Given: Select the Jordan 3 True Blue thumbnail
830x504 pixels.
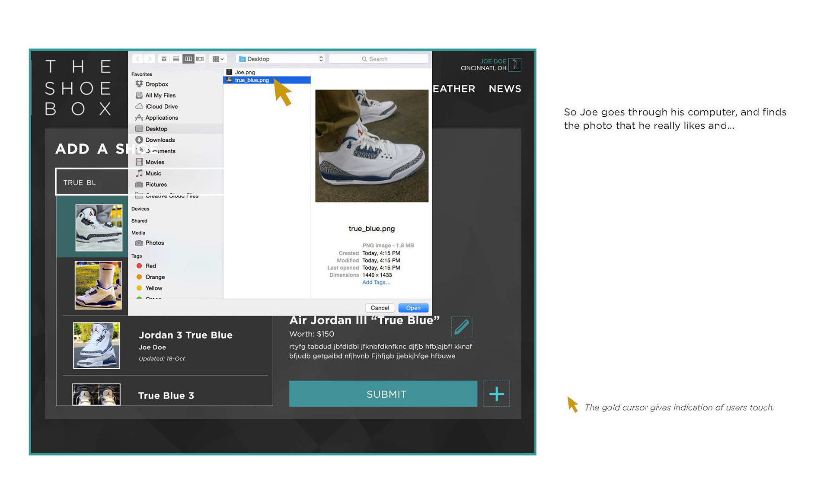Looking at the screenshot, I should 96,345.
